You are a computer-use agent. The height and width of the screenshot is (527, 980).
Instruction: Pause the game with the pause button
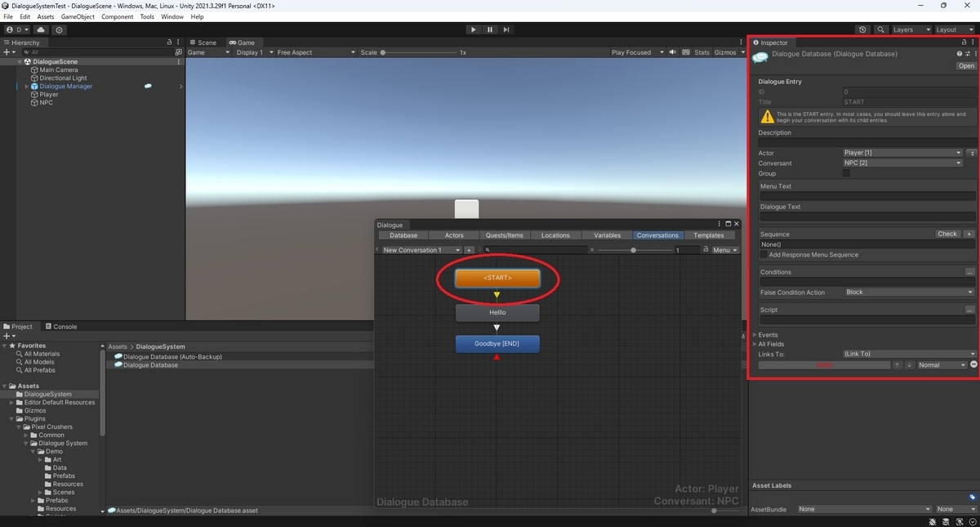tap(490, 29)
